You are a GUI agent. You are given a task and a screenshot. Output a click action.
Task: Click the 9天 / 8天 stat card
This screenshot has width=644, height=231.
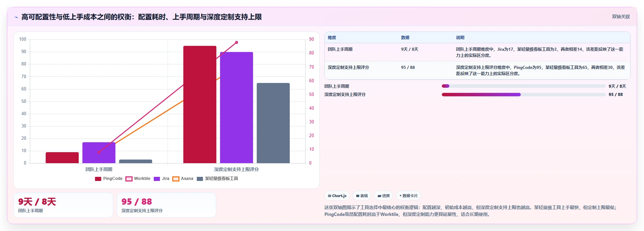(63, 205)
